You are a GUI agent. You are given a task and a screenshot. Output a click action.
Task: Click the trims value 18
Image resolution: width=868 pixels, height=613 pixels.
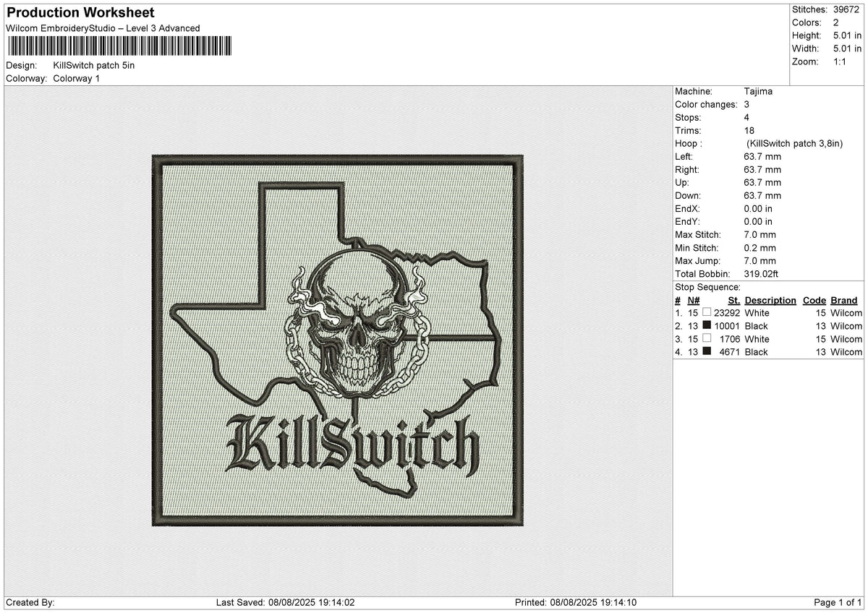point(749,131)
